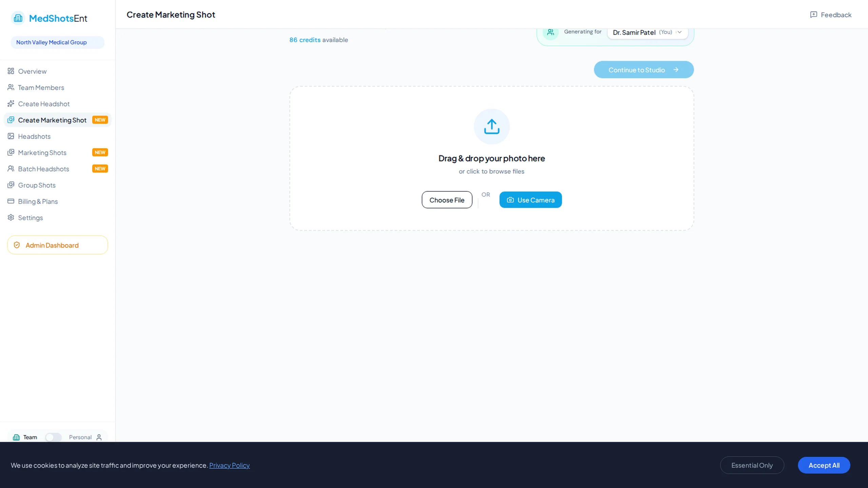Open the Headshots gallery icon
This screenshot has height=488, width=868.
(11, 136)
